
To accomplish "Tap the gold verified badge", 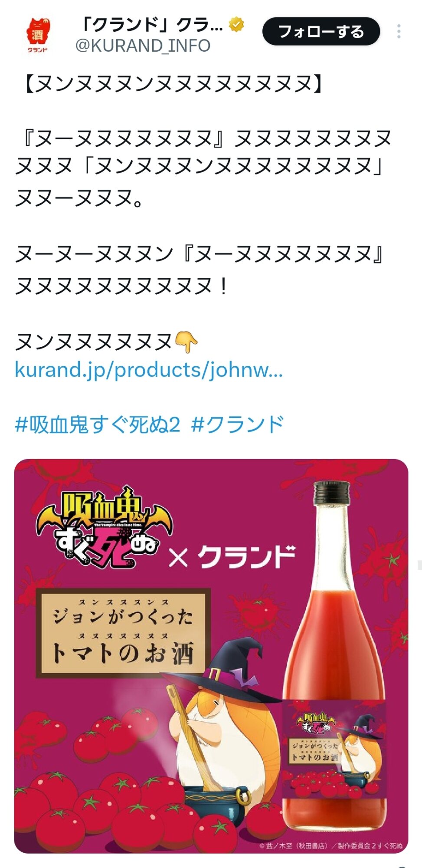I will pyautogui.click(x=236, y=24).
